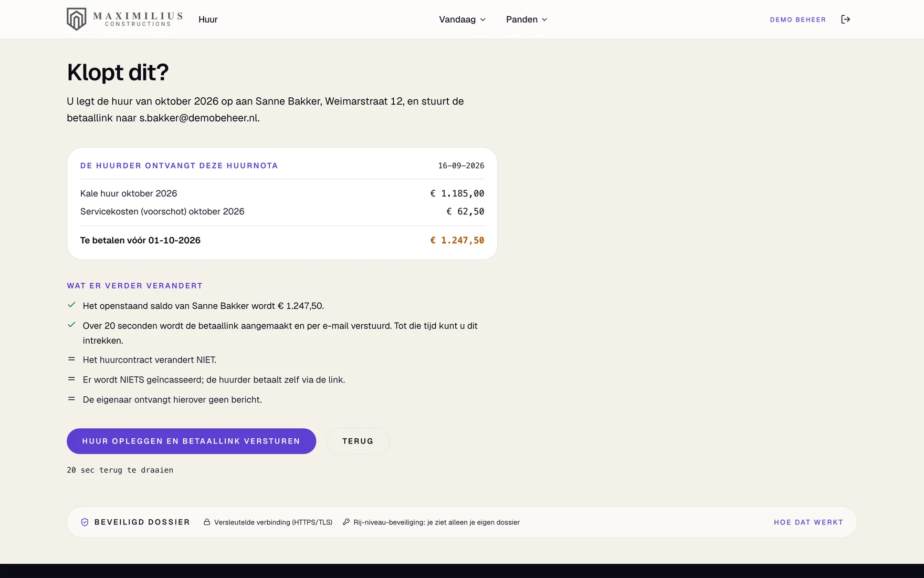Click the checkmark icon beside Over 20 seconden line
The image size is (924, 578).
click(x=71, y=325)
